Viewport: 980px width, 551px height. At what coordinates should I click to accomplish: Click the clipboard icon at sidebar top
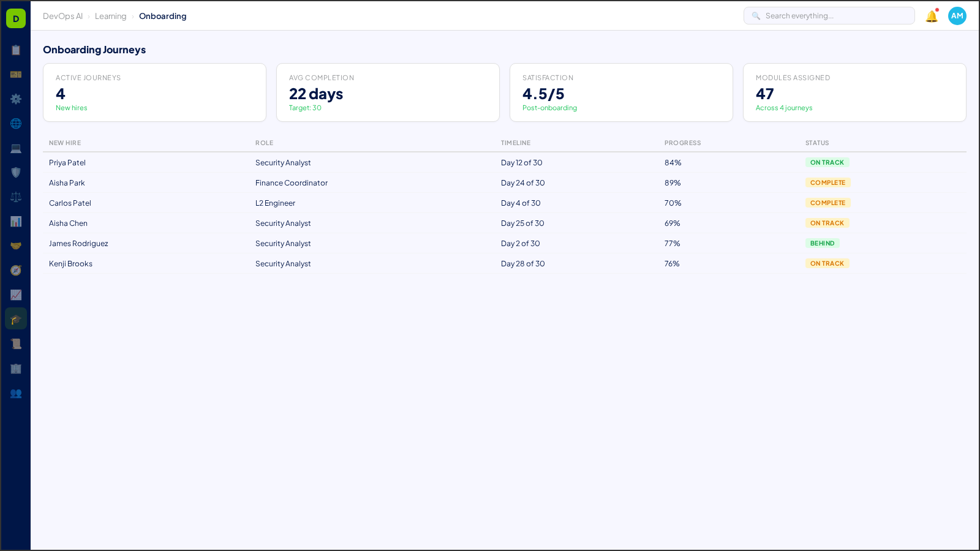(16, 50)
